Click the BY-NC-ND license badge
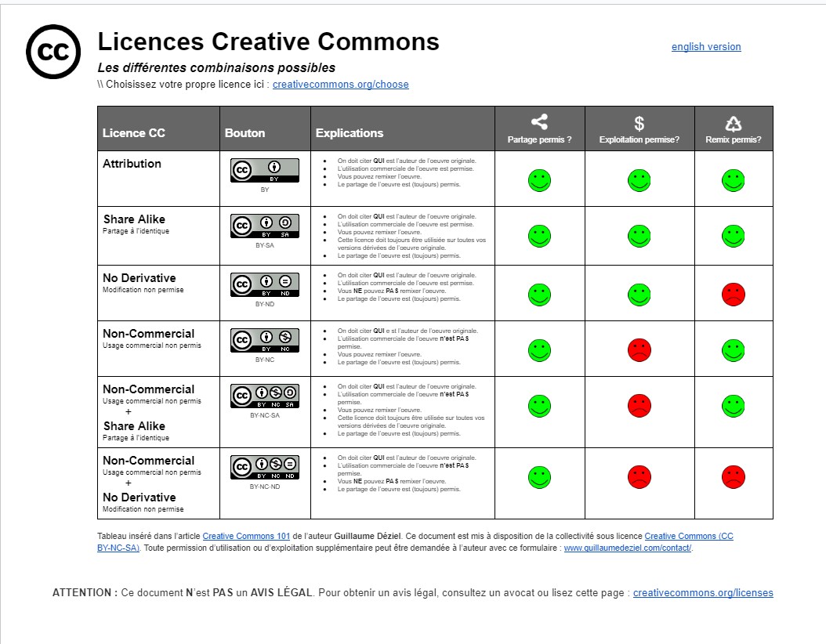Image resolution: width=826 pixels, height=644 pixels. point(264,467)
